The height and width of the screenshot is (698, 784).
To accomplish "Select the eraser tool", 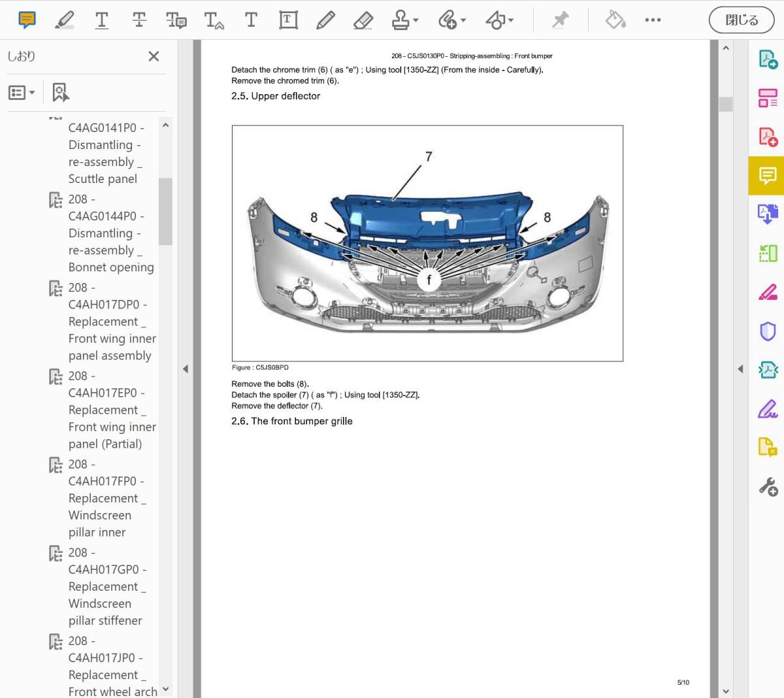I will pyautogui.click(x=363, y=20).
